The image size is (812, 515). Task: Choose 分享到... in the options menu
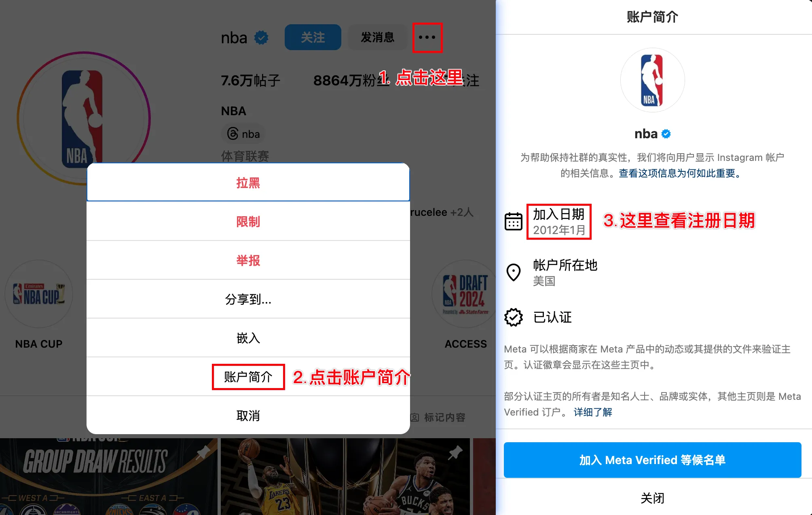(x=248, y=299)
